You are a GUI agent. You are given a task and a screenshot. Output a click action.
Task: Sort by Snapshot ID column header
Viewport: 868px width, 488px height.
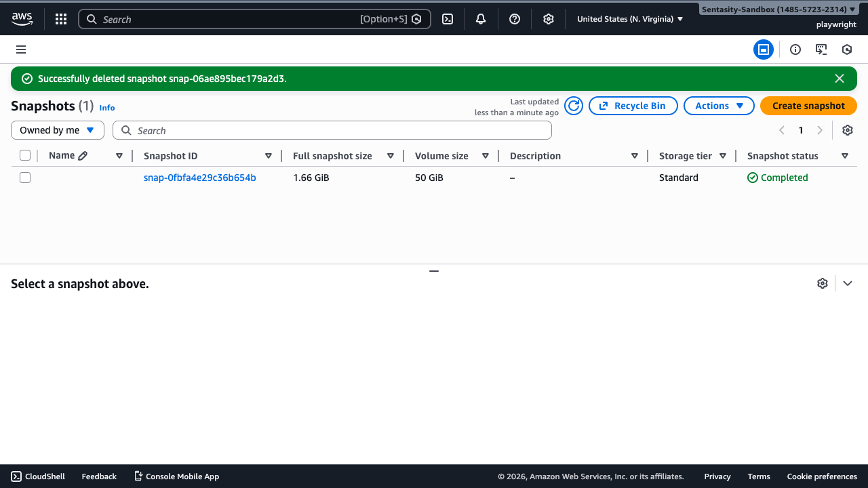point(171,156)
